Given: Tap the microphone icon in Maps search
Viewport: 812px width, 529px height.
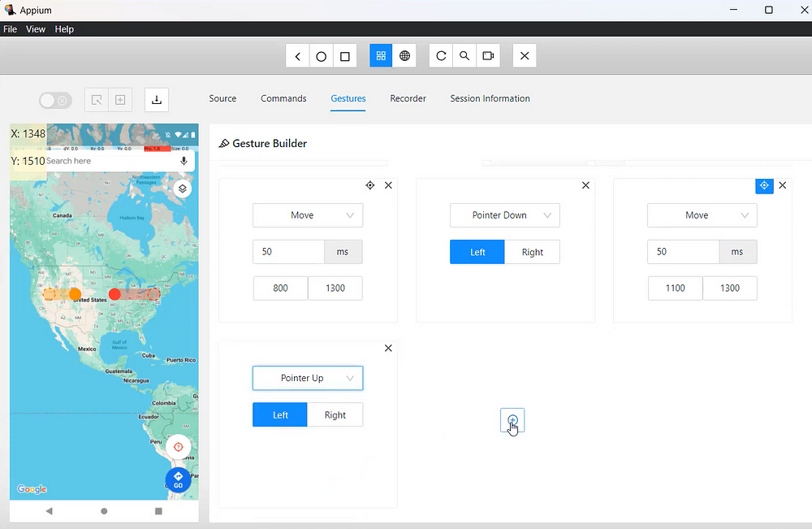Looking at the screenshot, I should (x=184, y=161).
